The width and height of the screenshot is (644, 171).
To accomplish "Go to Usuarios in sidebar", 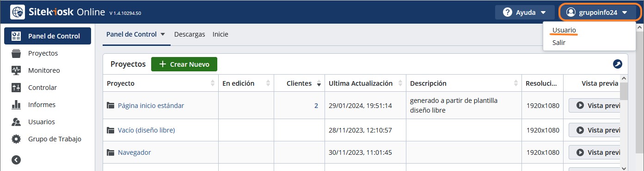I will pyautogui.click(x=41, y=122).
